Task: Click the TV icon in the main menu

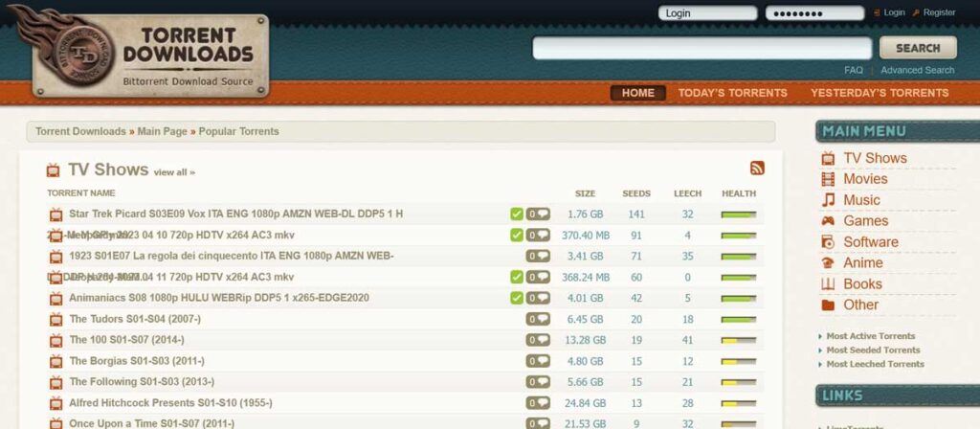Action: pyautogui.click(x=828, y=158)
